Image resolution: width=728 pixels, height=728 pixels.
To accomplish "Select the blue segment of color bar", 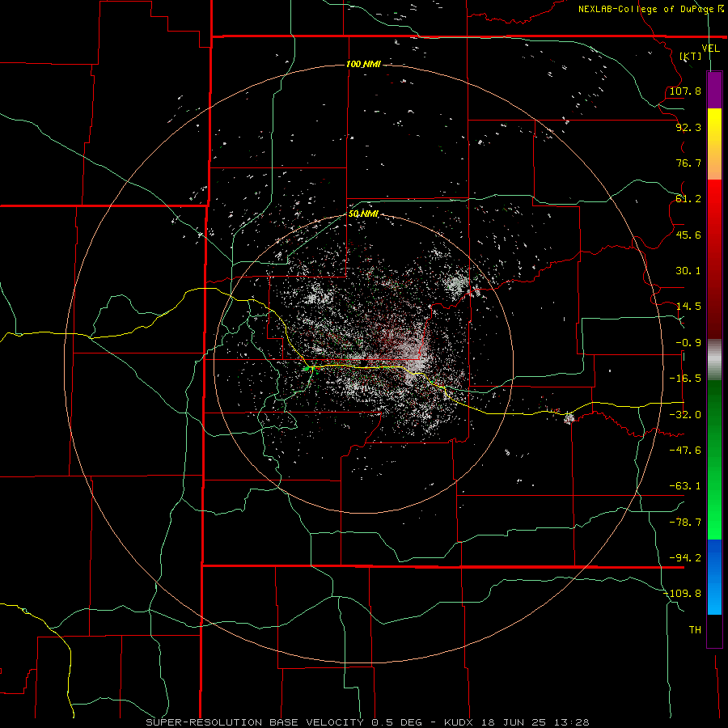I will click(714, 577).
